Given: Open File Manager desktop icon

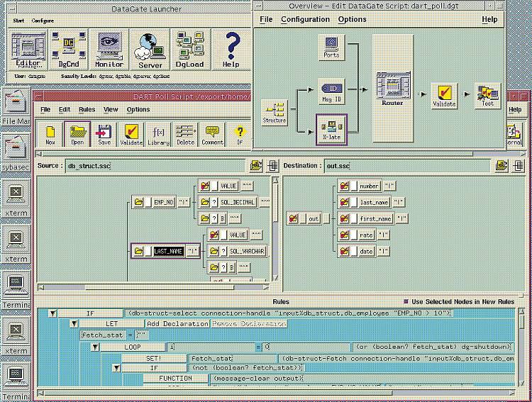Looking at the screenshot, I should coord(16,106).
